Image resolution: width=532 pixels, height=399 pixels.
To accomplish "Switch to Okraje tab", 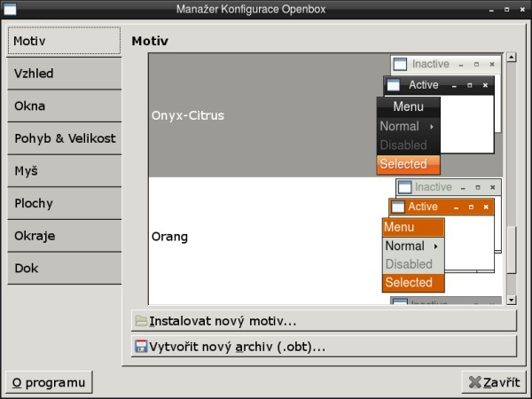I will [x=64, y=236].
